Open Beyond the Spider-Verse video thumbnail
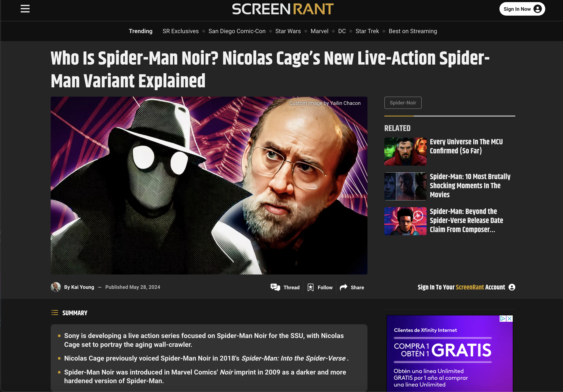 click(x=405, y=221)
